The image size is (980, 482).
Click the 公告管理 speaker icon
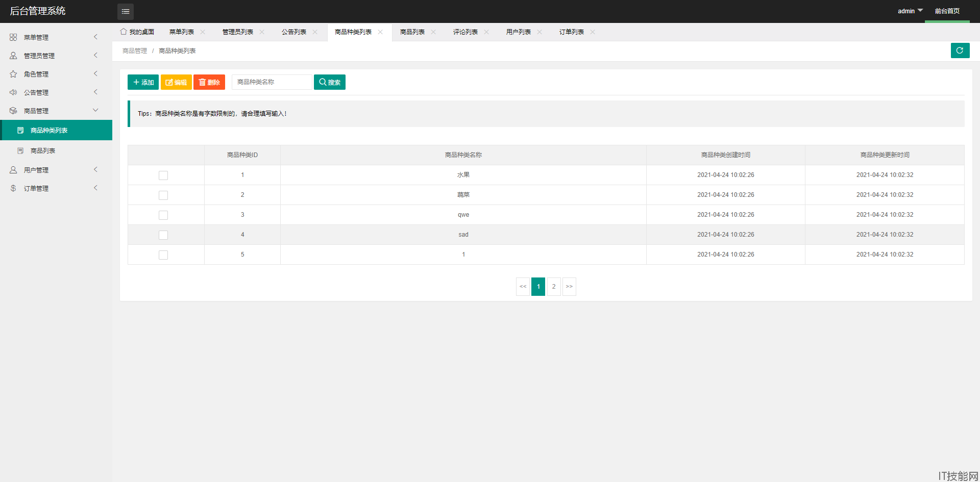(x=13, y=92)
